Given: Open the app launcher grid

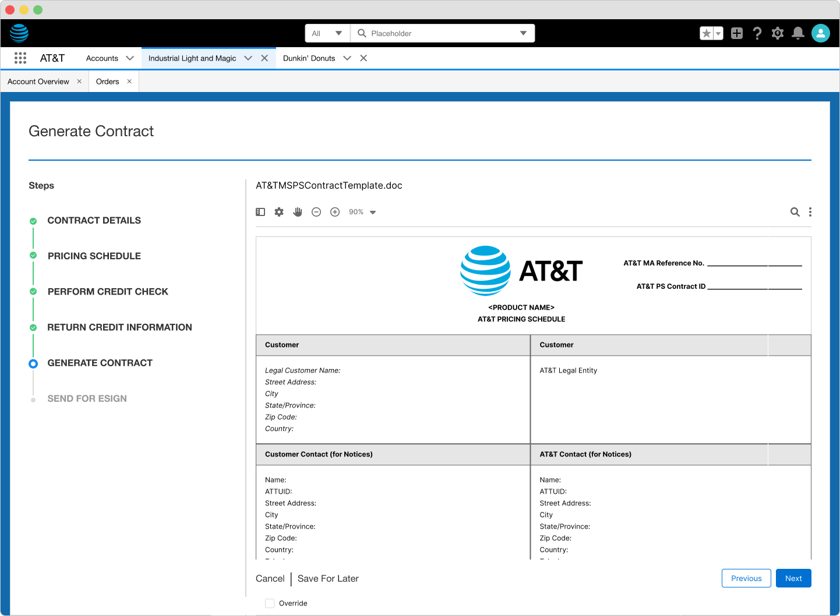Looking at the screenshot, I should [x=20, y=58].
